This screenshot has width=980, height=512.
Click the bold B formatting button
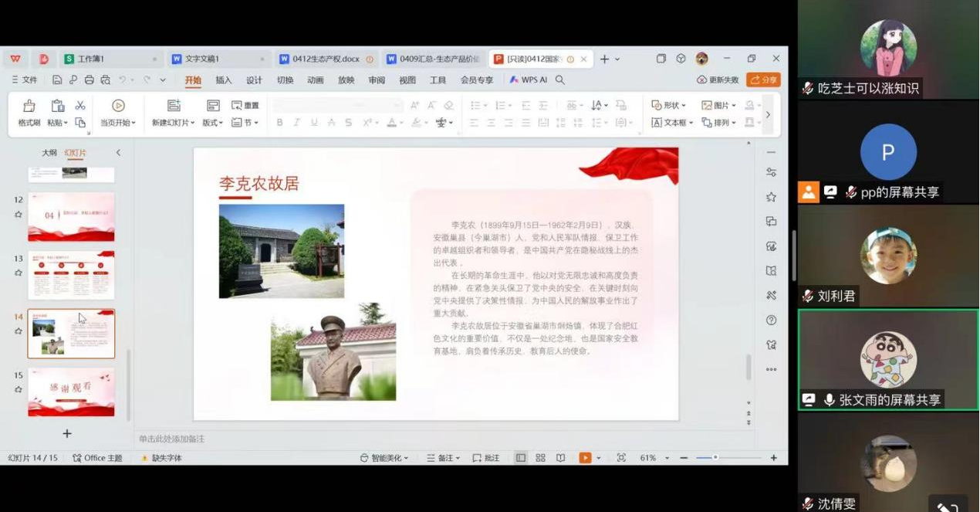click(x=279, y=123)
